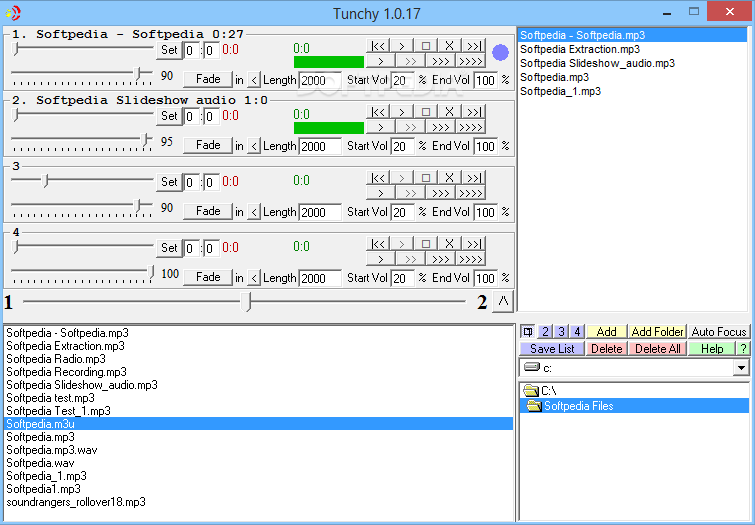Click the >>| button on deck 3

pyautogui.click(x=473, y=178)
